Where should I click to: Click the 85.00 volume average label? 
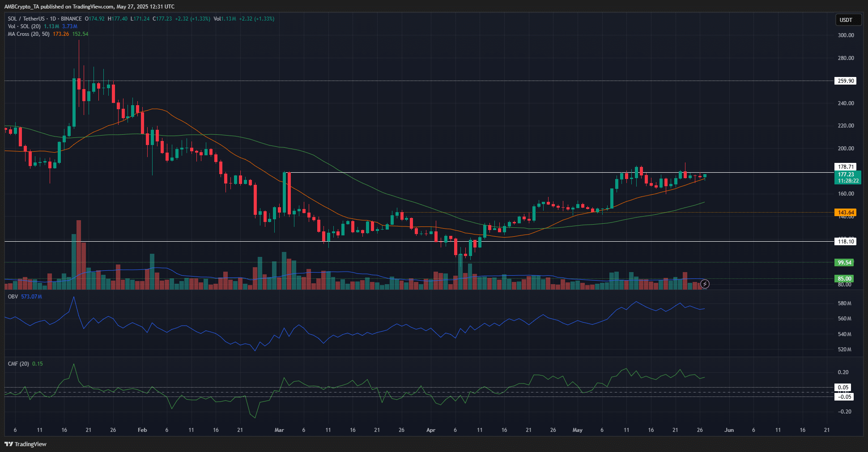843,278
